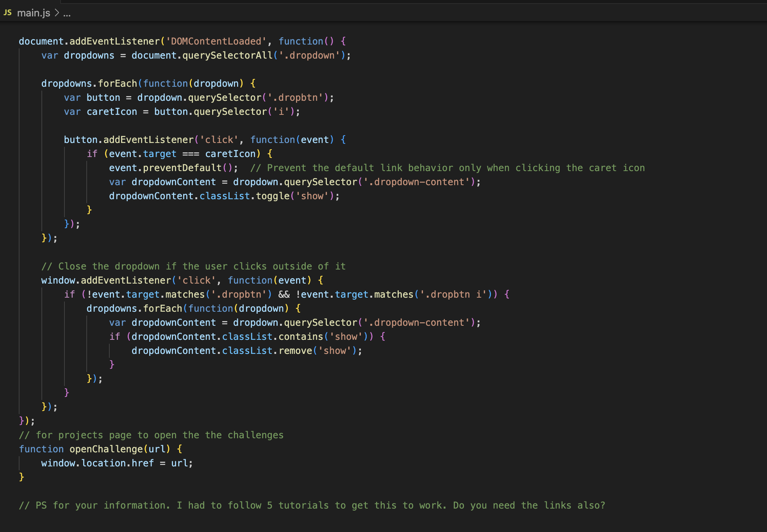Viewport: 767px width, 532px height.
Task: Click the preventDefault method call
Action: (x=182, y=168)
